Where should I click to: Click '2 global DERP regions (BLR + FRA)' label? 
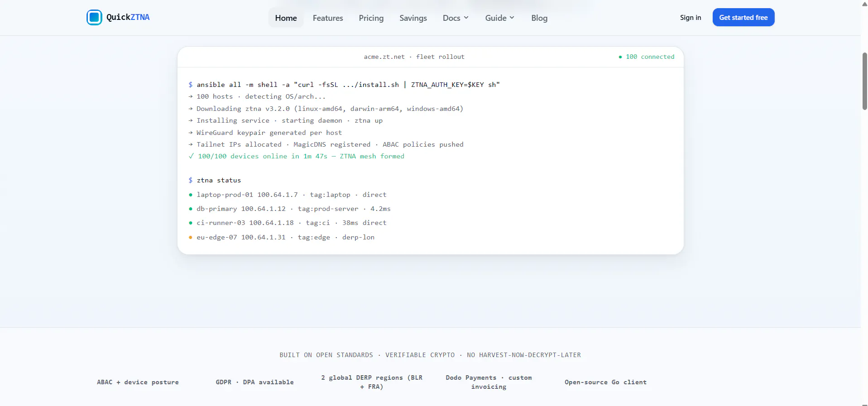click(x=372, y=382)
